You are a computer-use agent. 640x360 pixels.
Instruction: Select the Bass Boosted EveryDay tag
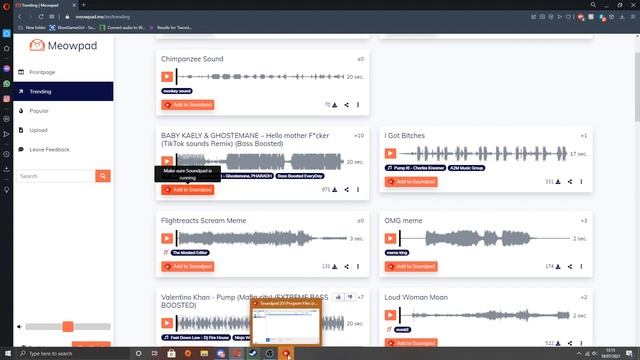click(300, 176)
